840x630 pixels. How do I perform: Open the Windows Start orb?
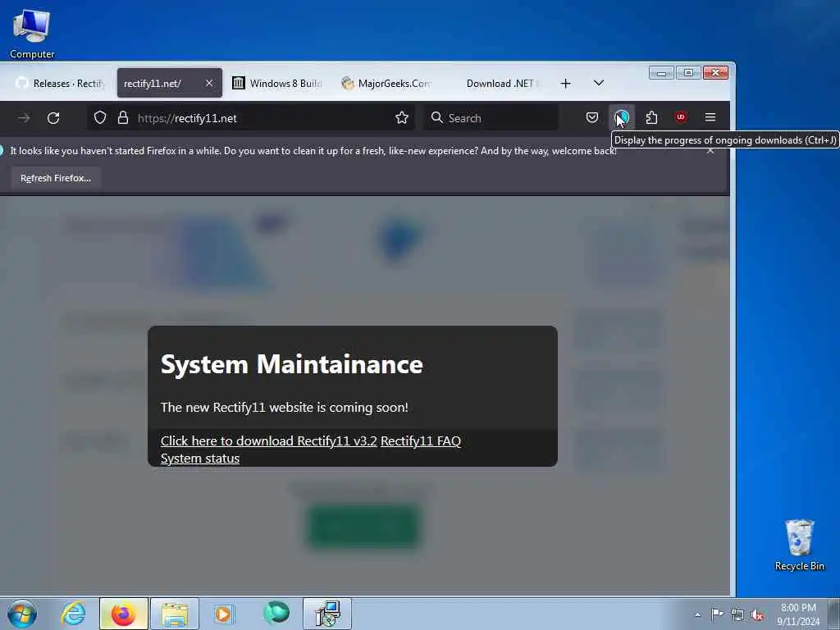click(x=22, y=614)
